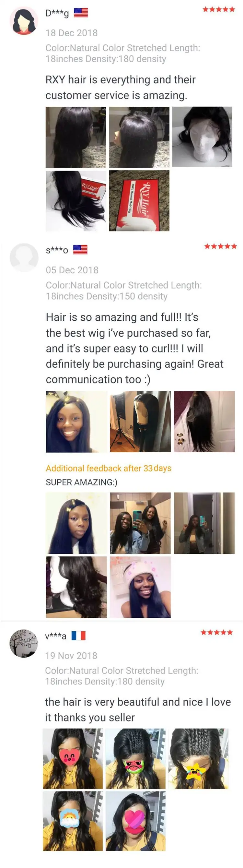The width and height of the screenshot is (243, 868).
Task: View the curled wig on mannequin photo
Action: click(76, 587)
